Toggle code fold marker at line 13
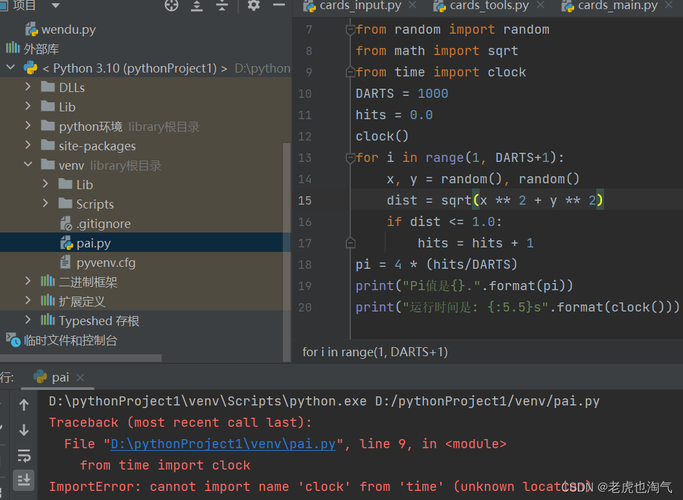 point(350,158)
